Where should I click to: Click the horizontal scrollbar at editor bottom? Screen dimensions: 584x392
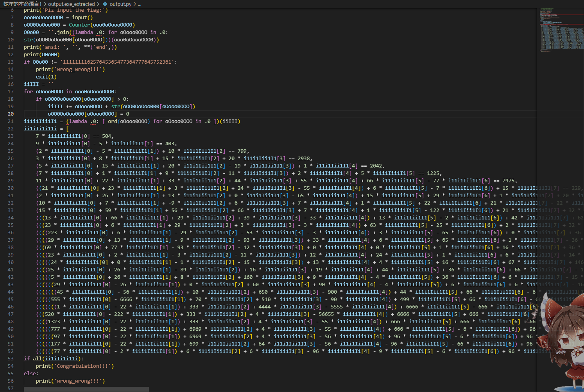[86, 389]
